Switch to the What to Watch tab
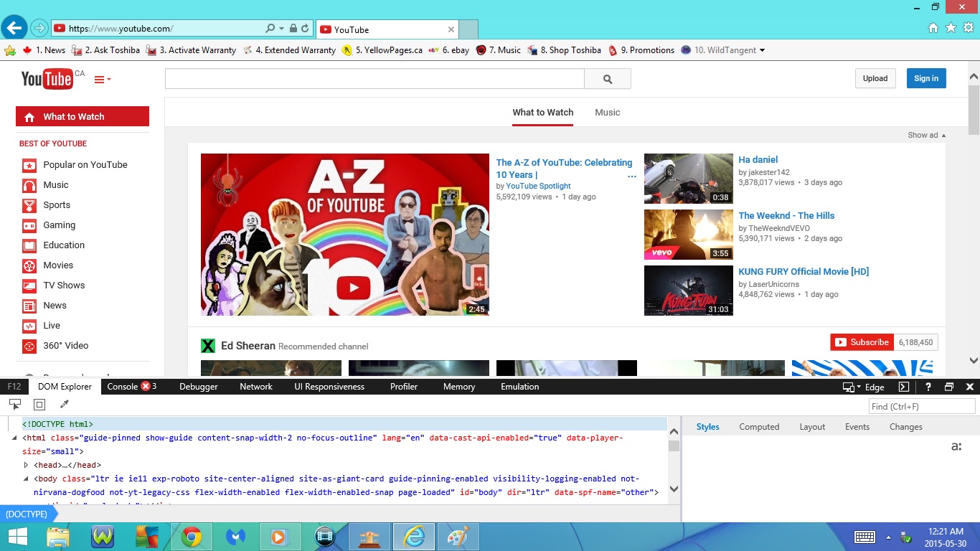Viewport: 980px width, 551px height. click(542, 113)
